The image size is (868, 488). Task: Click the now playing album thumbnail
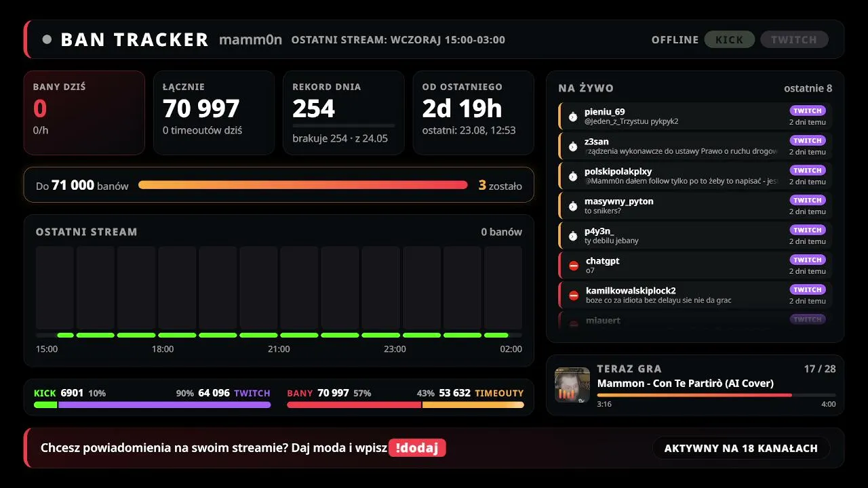[572, 385]
